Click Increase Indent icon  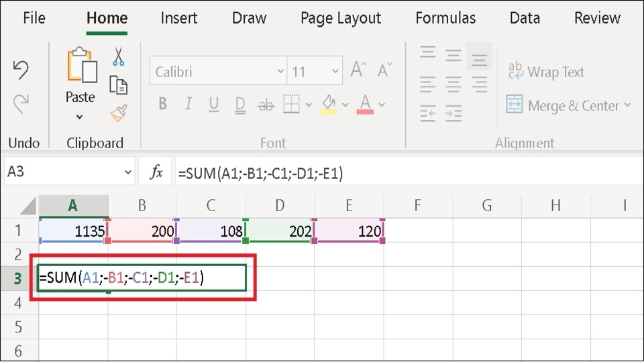[x=453, y=113]
